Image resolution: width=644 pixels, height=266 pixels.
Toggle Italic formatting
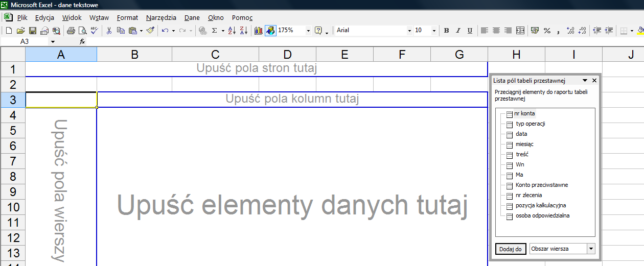(x=458, y=31)
